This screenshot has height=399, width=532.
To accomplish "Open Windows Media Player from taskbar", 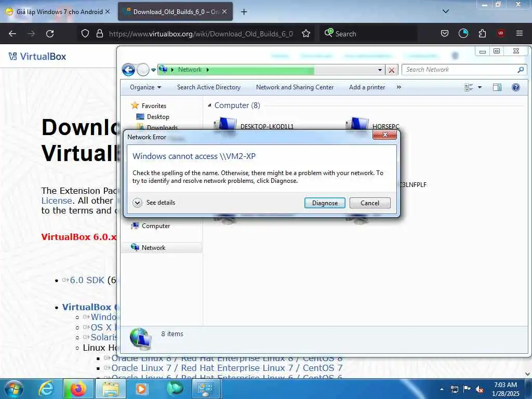I will pos(141,389).
